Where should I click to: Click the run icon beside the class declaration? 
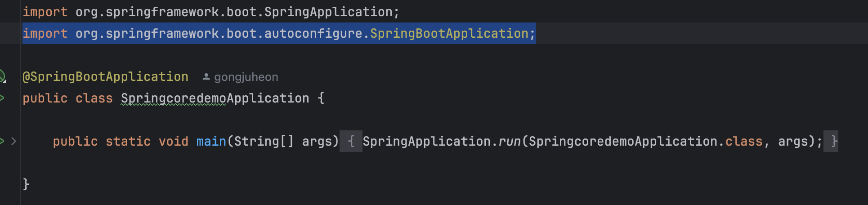coord(2,98)
